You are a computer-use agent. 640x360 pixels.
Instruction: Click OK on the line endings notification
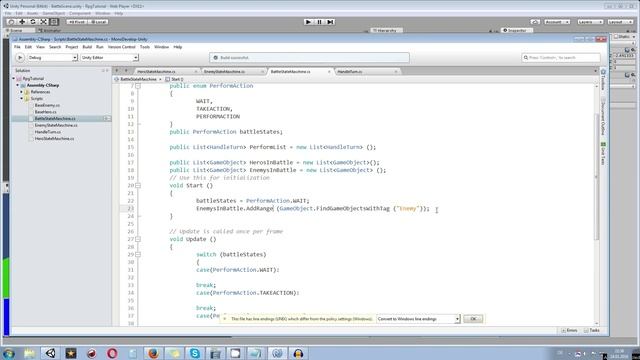click(473, 319)
